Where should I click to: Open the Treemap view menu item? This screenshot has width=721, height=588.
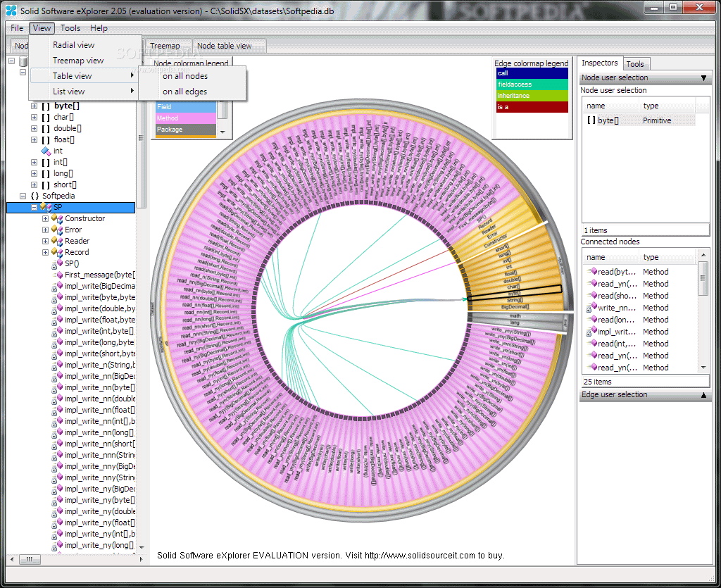pos(77,61)
